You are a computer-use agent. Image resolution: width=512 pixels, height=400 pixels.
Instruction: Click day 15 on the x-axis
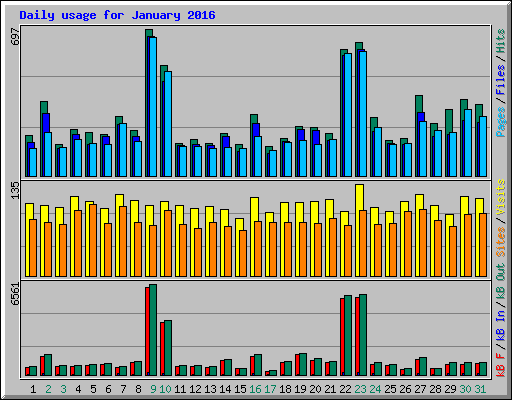click(240, 389)
